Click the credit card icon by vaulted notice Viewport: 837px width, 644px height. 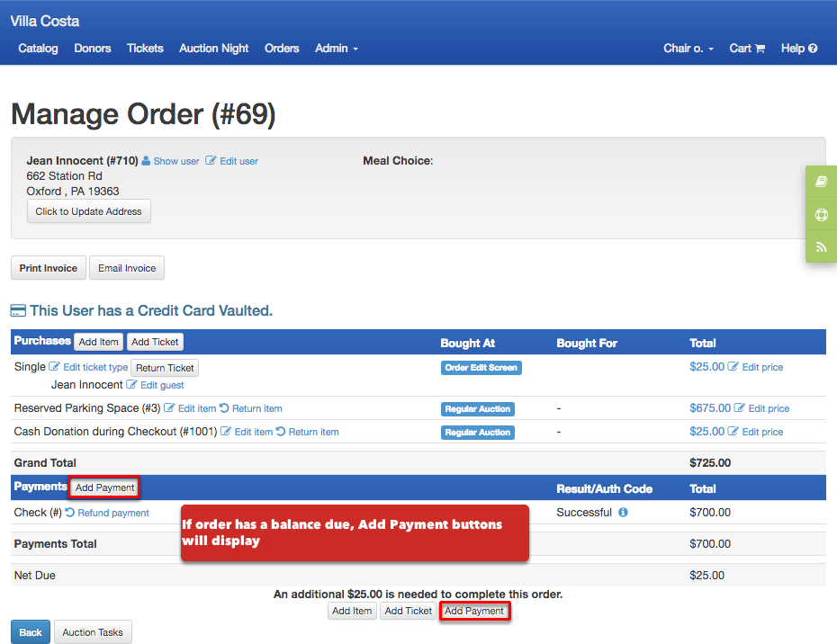tap(18, 310)
